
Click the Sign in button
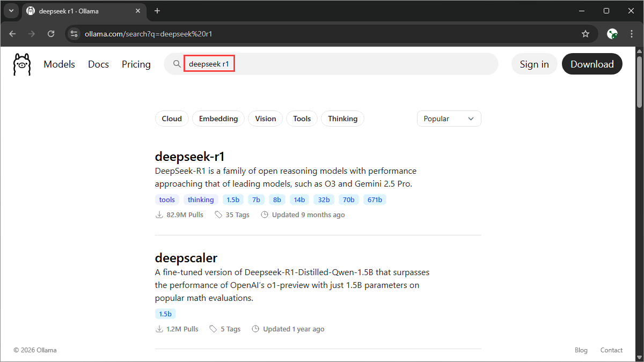point(535,64)
